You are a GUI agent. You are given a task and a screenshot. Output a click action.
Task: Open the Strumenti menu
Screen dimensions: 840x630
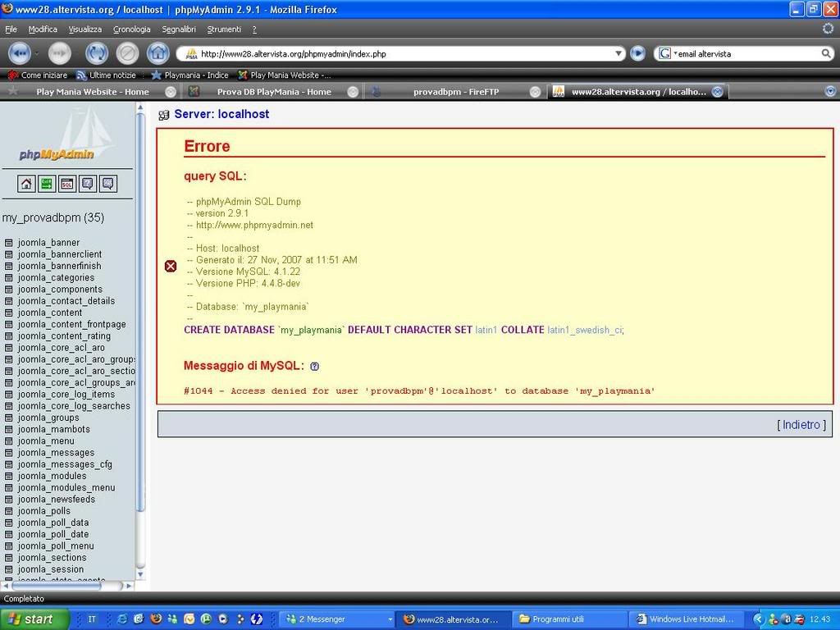[x=224, y=29]
